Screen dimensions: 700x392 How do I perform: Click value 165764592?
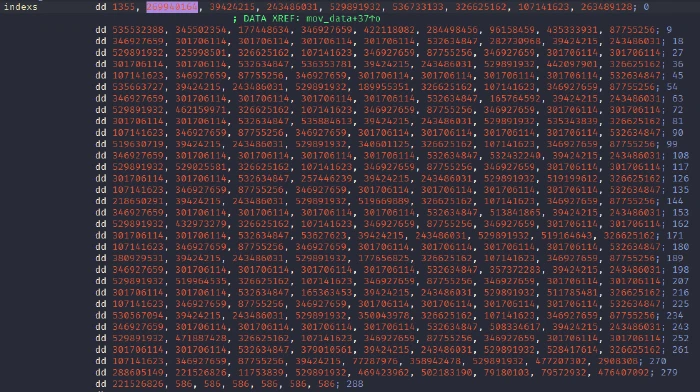click(515, 99)
